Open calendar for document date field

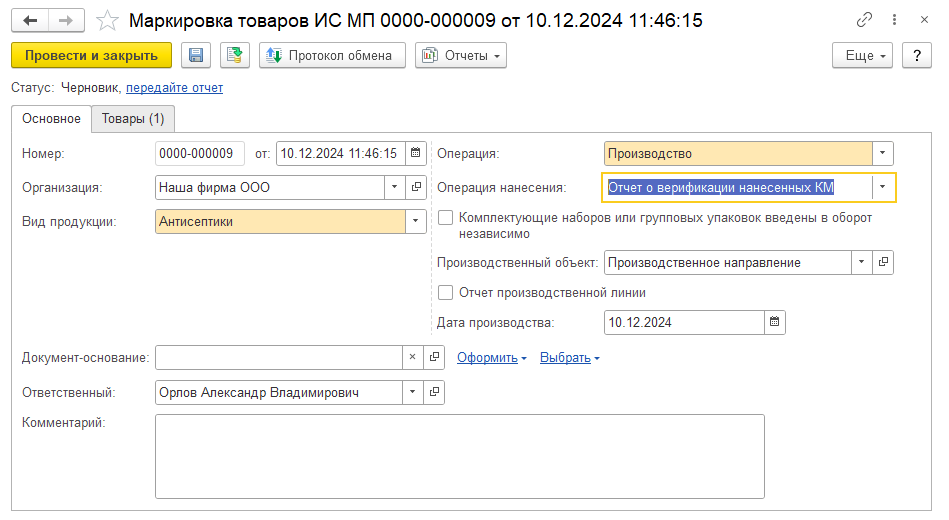pyautogui.click(x=416, y=154)
